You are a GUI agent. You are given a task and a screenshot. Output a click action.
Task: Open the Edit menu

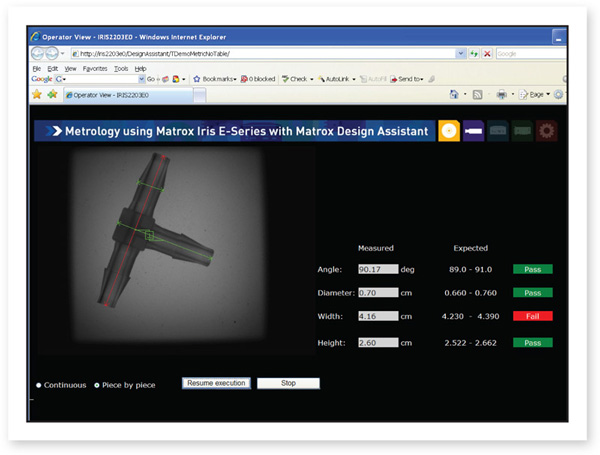tap(52, 68)
